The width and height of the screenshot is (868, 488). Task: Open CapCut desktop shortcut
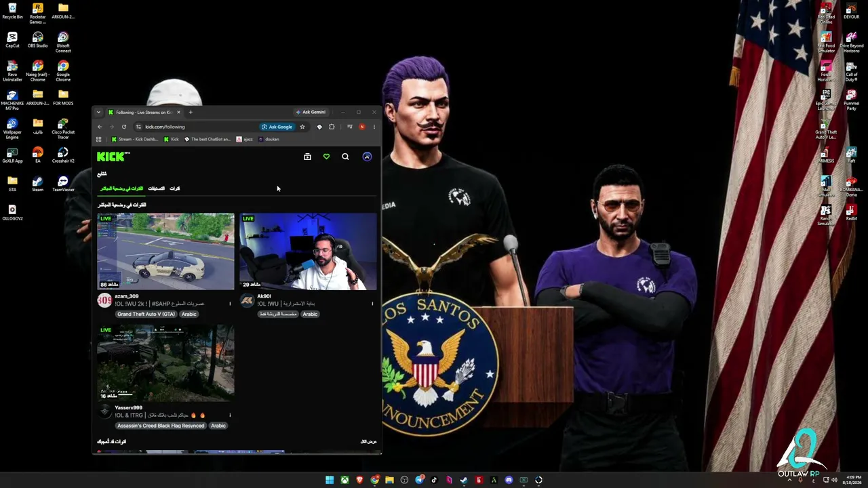pos(12,39)
